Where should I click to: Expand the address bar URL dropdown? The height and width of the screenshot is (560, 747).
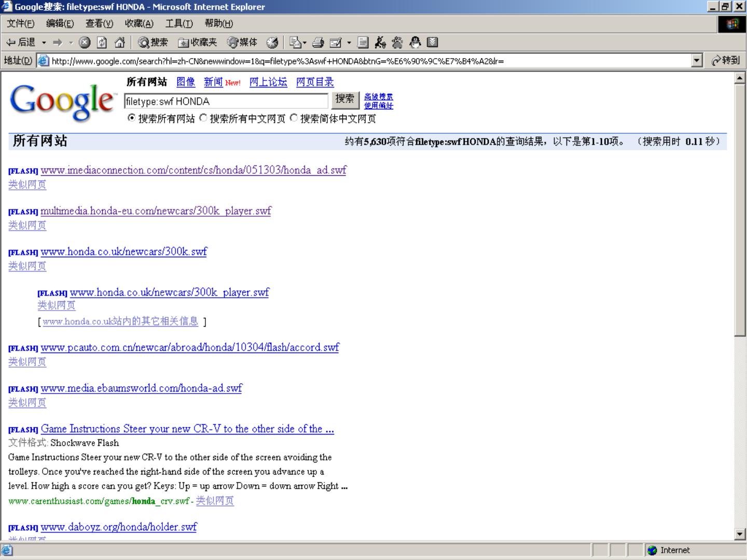[697, 61]
